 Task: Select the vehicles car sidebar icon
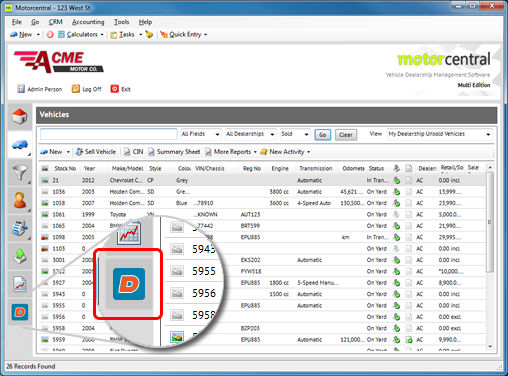tap(20, 144)
